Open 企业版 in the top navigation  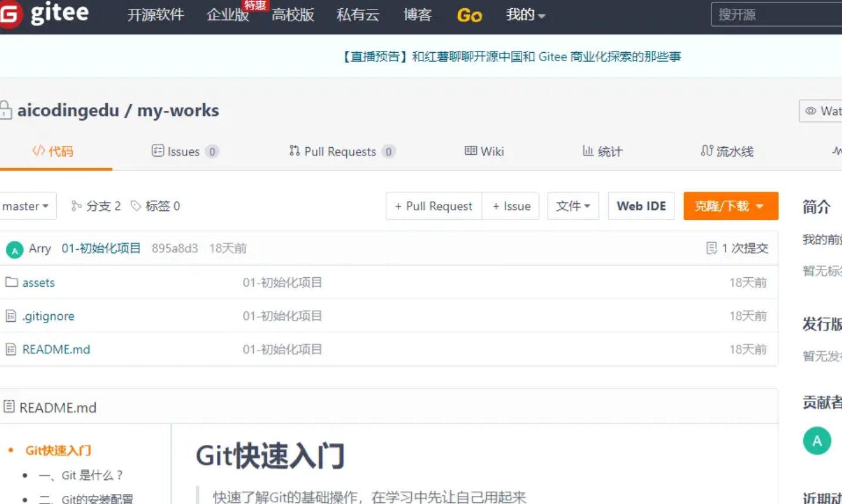pos(228,15)
